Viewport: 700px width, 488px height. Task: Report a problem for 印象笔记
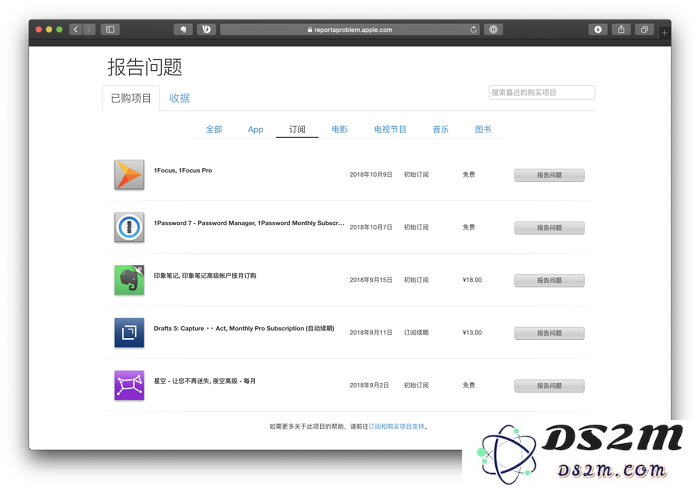(x=549, y=280)
